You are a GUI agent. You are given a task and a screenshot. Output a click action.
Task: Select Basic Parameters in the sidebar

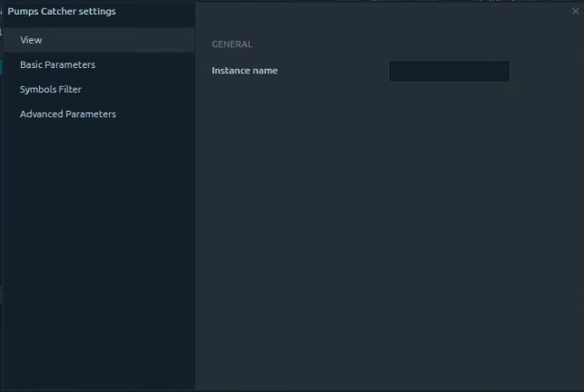click(57, 64)
